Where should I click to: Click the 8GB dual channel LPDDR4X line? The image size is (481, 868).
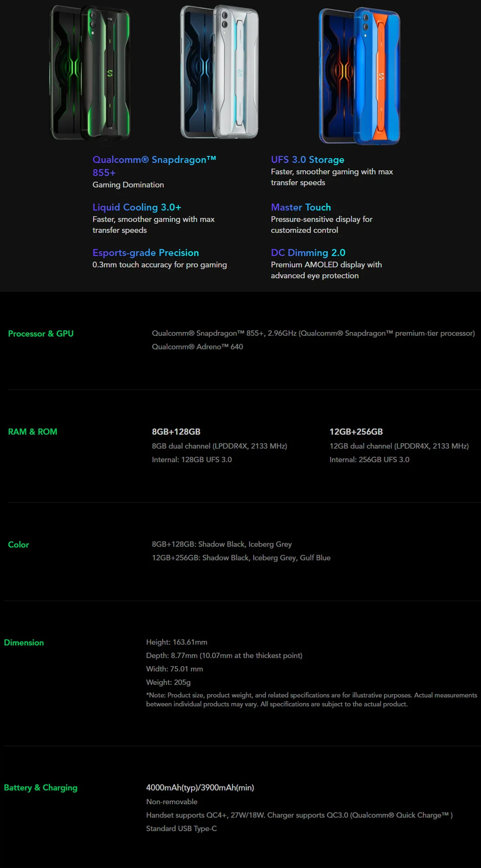coord(220,446)
